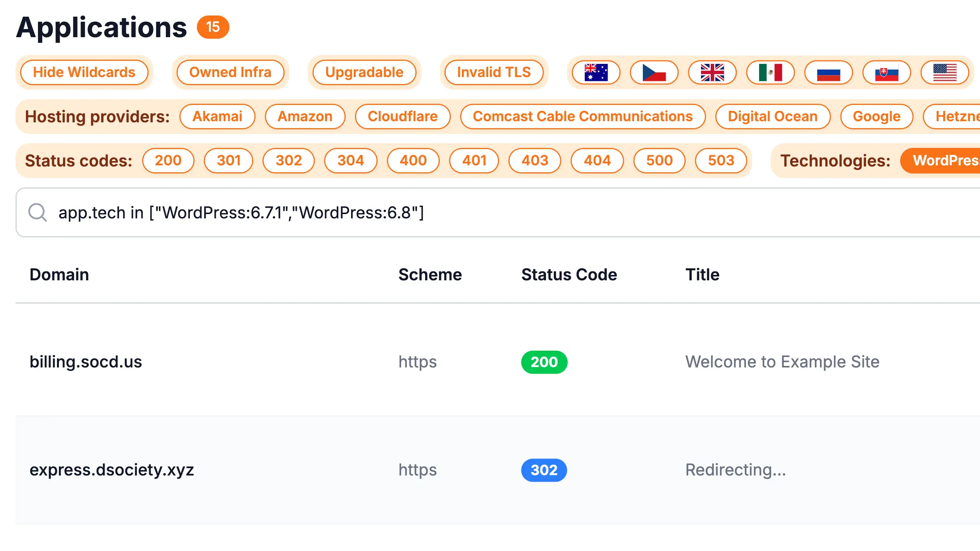The height and width of the screenshot is (551, 980).
Task: Filter by status code 403 chip
Action: tap(535, 161)
